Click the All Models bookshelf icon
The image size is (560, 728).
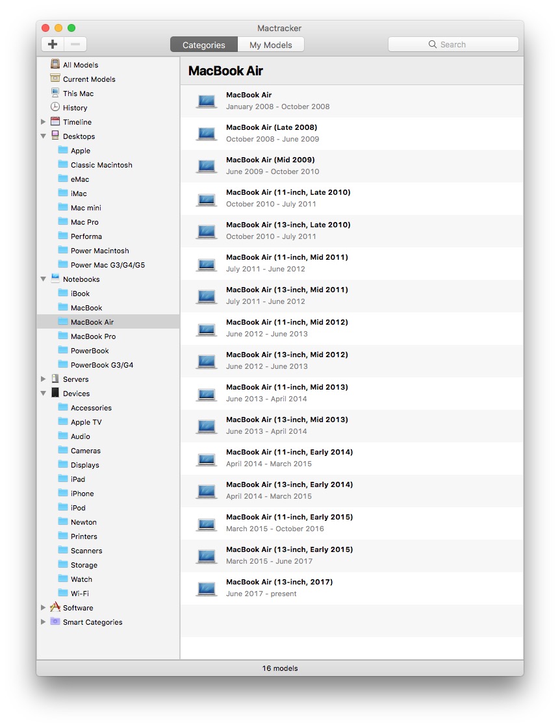[55, 64]
